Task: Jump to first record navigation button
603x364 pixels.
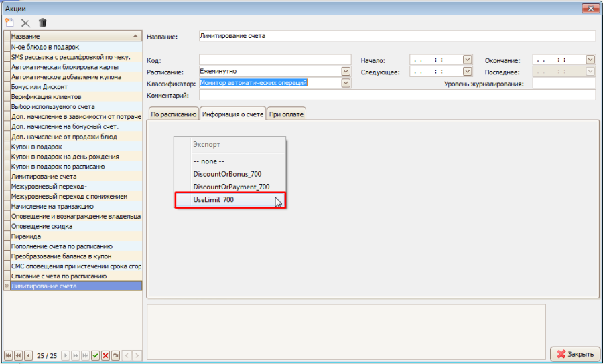Action: 8,355
